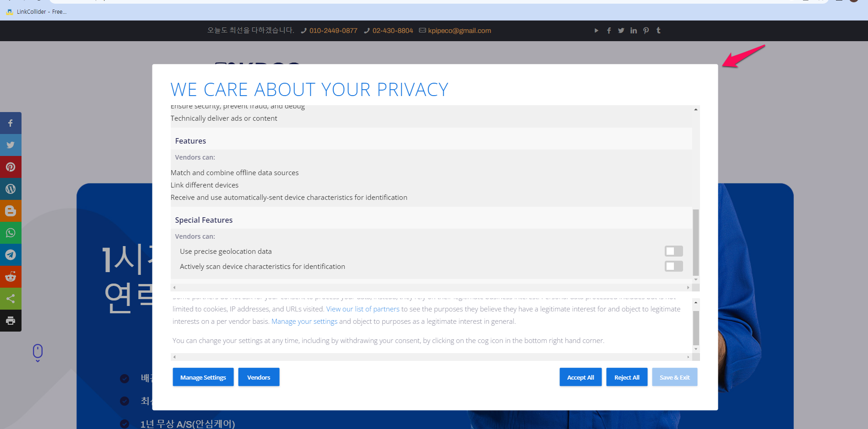The width and height of the screenshot is (868, 429).
Task: Open 'View our list of partners' link
Action: 363,309
